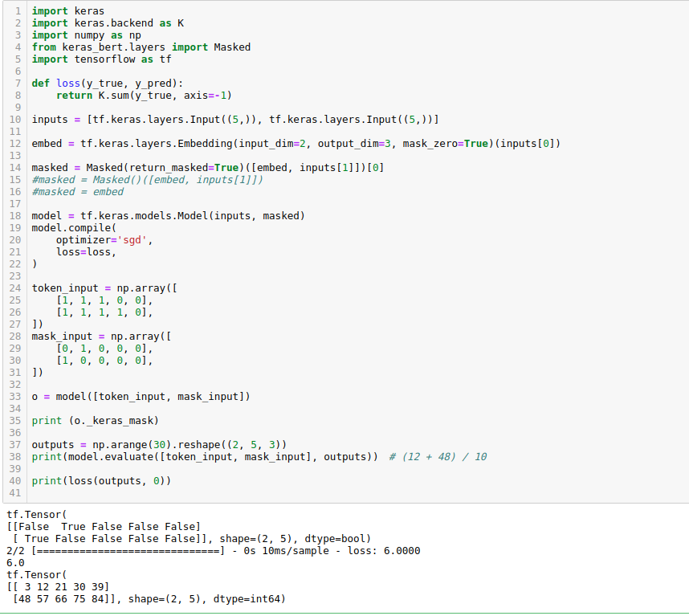Screen dimensions: 689x616
Task: Click 'model = tf.keras.models.Model(inputs, masked)'
Action: click(x=169, y=216)
